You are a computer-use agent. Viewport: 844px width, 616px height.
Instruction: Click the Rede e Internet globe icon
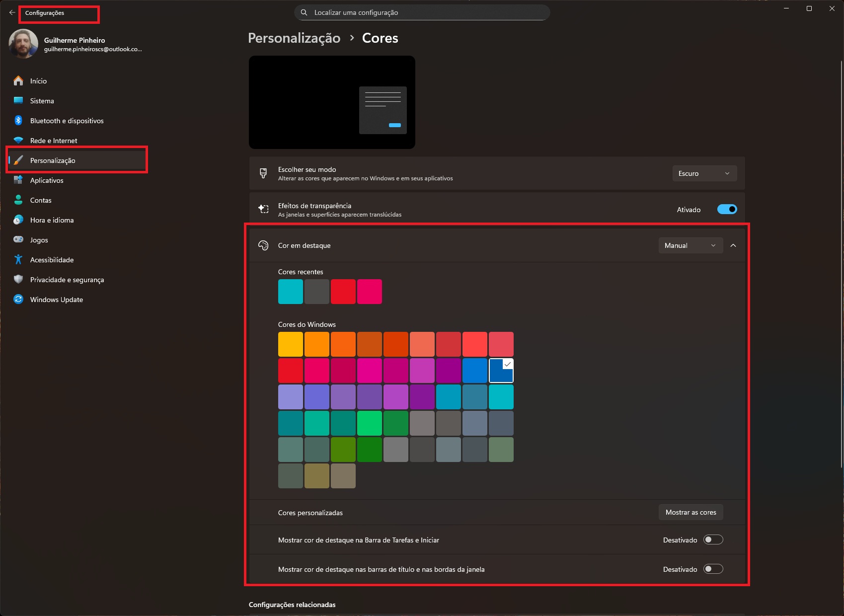(18, 140)
